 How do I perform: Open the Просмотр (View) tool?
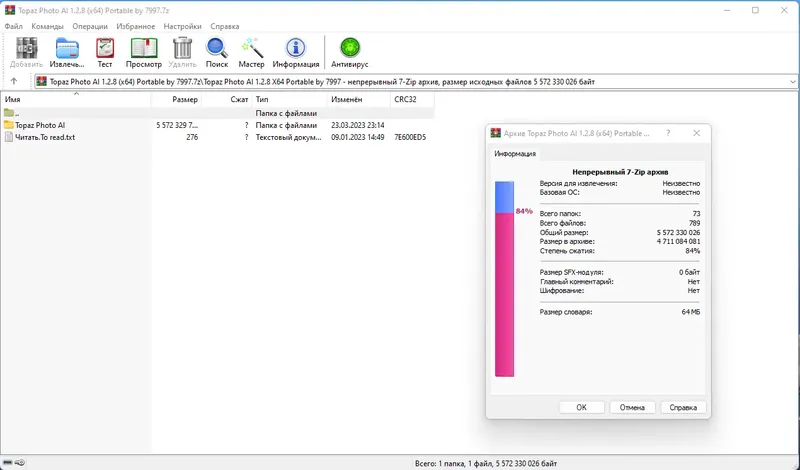[x=144, y=48]
